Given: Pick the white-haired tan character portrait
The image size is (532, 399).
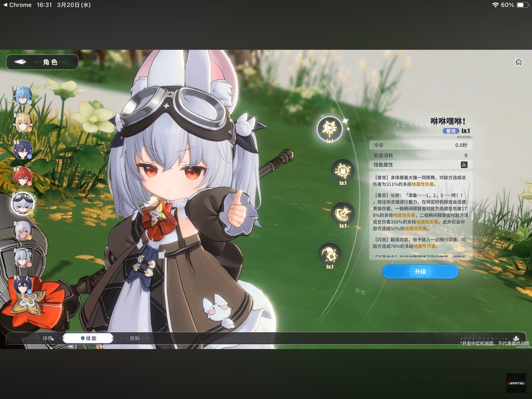Looking at the screenshot, I should (23, 231).
